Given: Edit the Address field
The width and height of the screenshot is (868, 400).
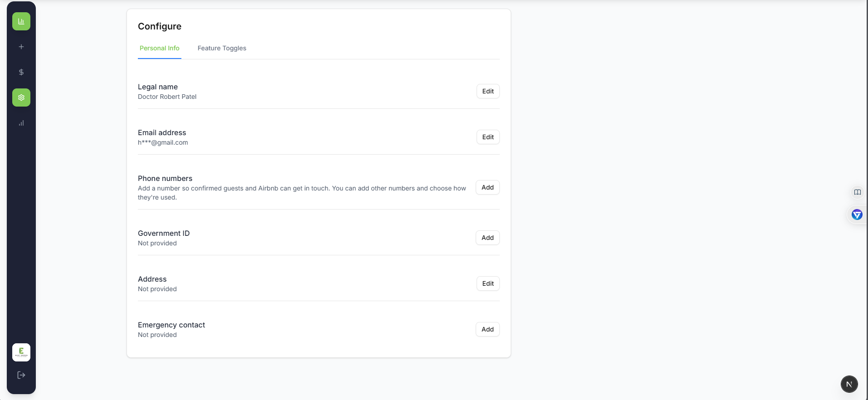Looking at the screenshot, I should [488, 283].
